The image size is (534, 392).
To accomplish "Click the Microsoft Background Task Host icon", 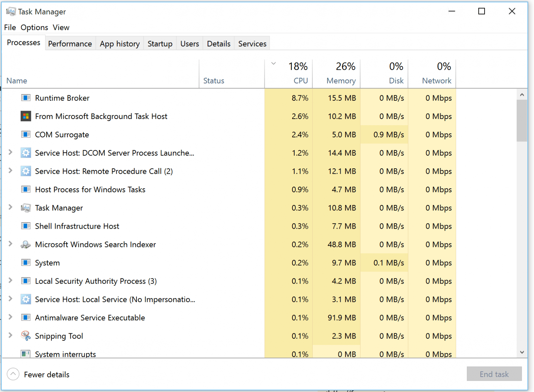I will tap(26, 116).
